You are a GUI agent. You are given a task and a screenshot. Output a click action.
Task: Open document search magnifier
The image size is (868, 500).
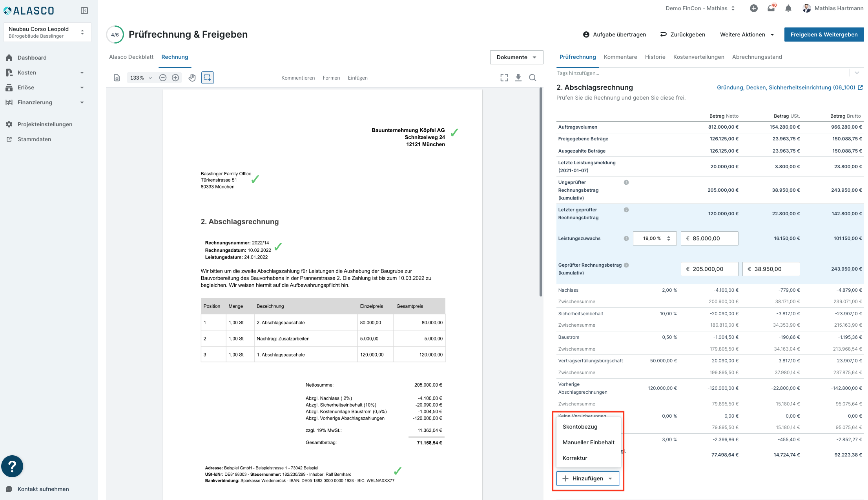tap(532, 78)
